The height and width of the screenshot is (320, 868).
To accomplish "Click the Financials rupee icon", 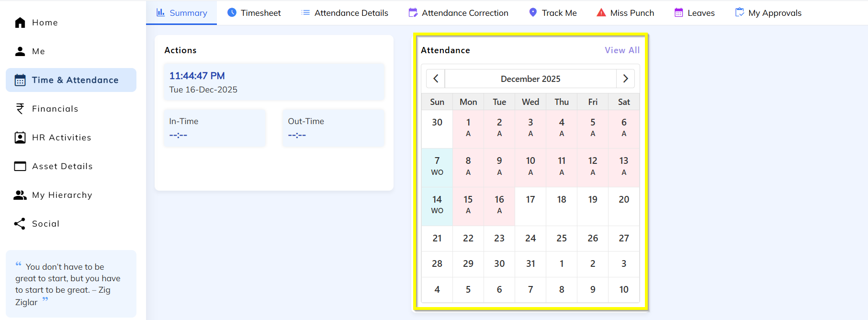I will click(20, 109).
